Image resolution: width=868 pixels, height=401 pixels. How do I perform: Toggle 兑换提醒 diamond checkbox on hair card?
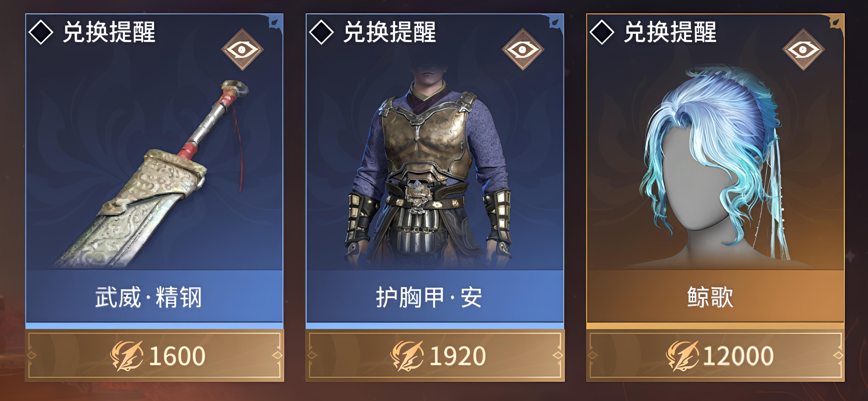(602, 32)
